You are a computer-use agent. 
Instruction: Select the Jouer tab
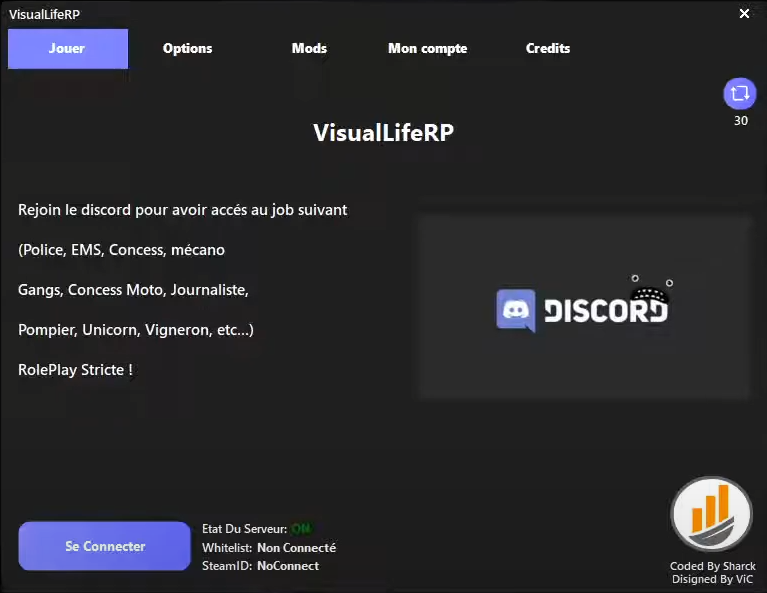click(x=68, y=48)
